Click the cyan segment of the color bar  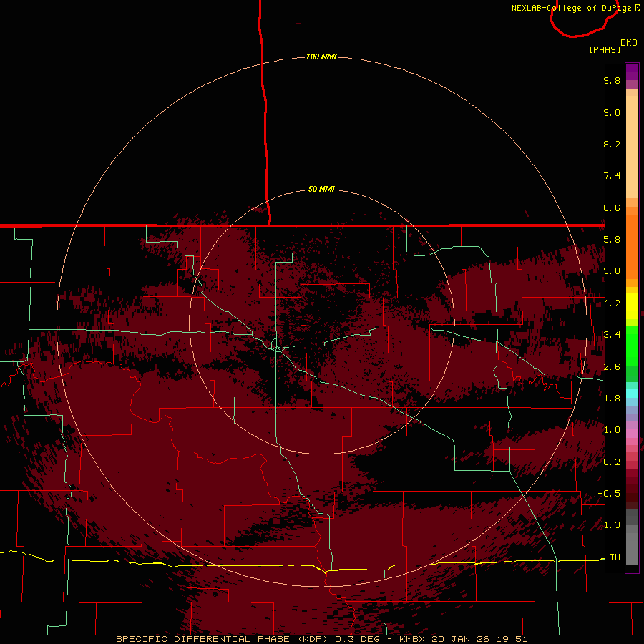click(632, 394)
